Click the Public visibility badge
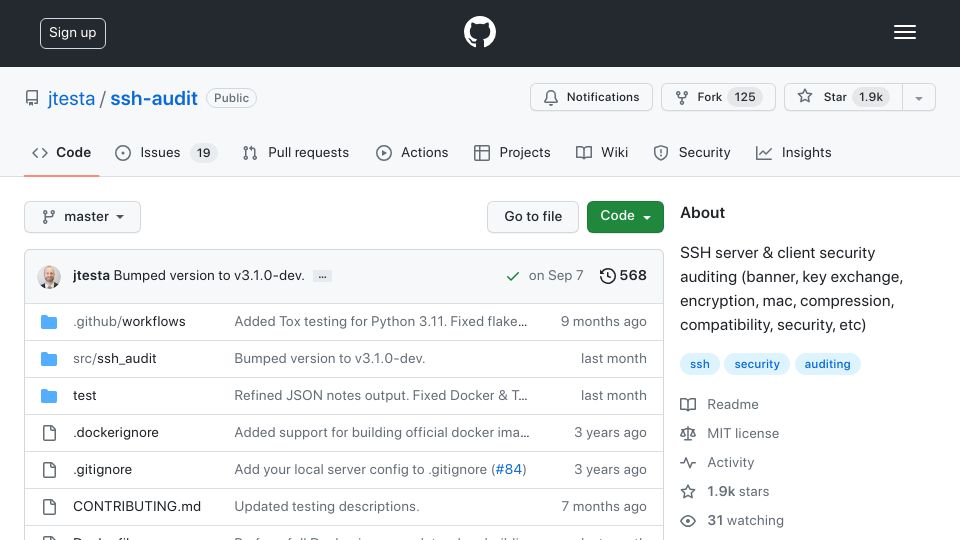Screen dimensions: 960x540 231,98
